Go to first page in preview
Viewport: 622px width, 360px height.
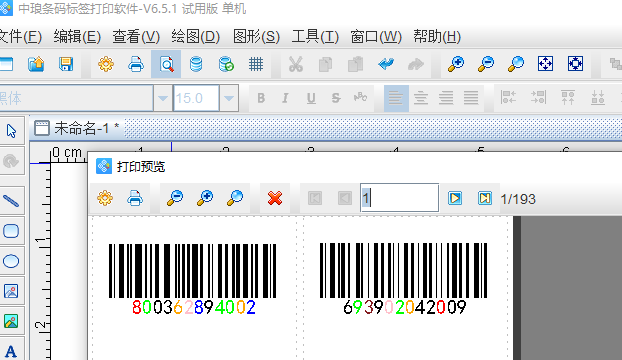[315, 198]
